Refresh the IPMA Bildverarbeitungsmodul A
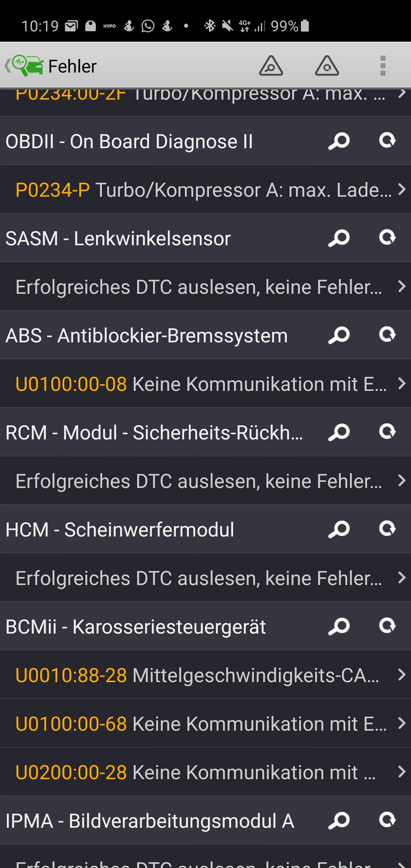 pos(387,820)
